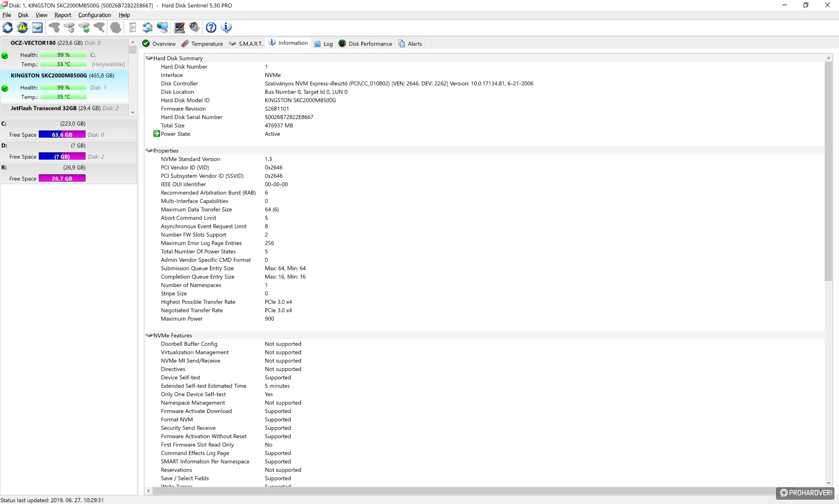This screenshot has height=504, width=839.
Task: Click the [Helyreállítás] partition label
Action: 108,64
